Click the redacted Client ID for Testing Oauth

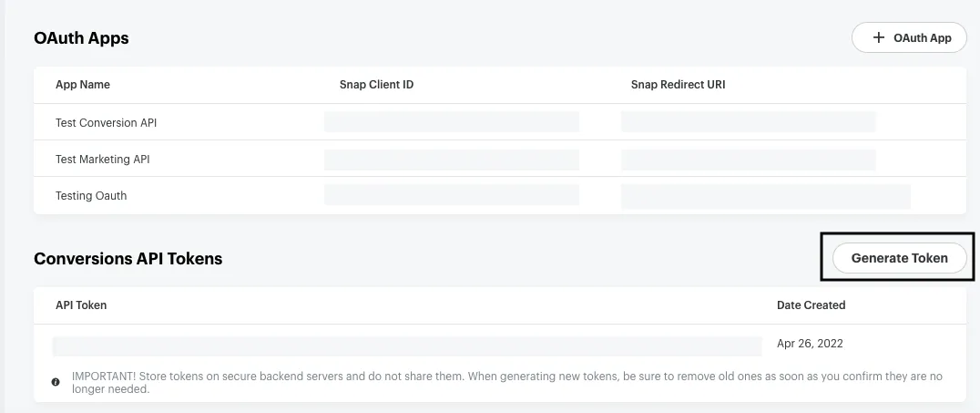click(x=451, y=195)
